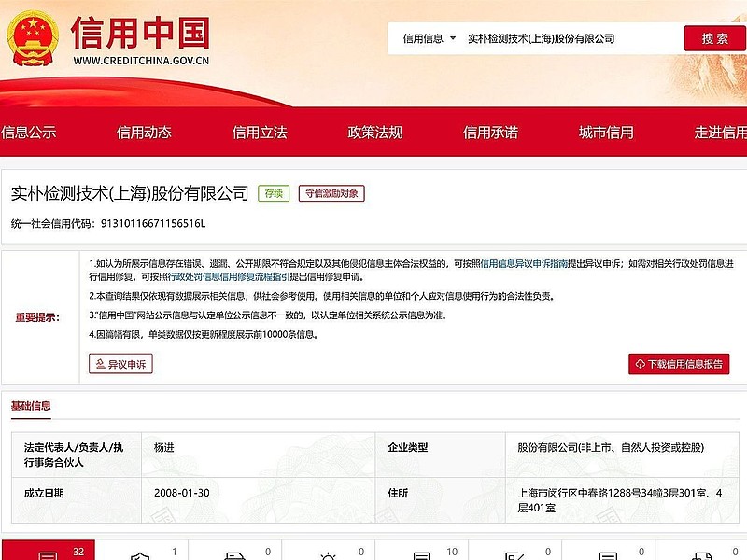
Task: Click notice line 4 about 10000条信息
Action: (x=204, y=334)
